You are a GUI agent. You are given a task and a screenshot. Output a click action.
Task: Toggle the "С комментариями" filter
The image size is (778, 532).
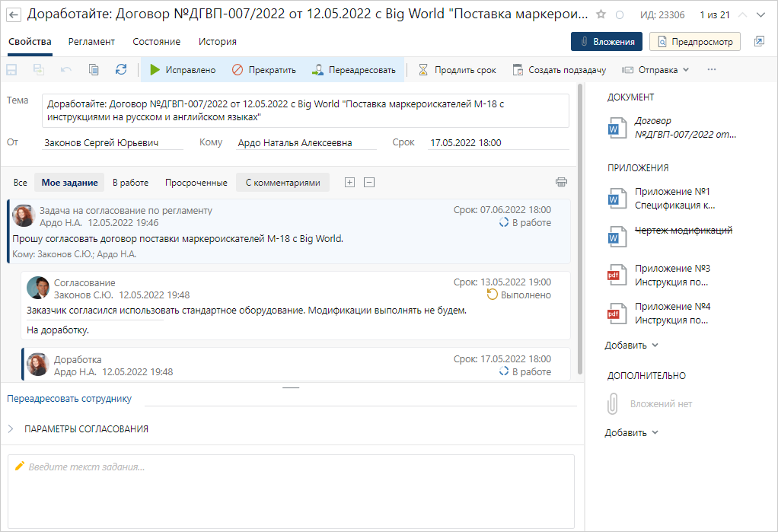click(282, 183)
